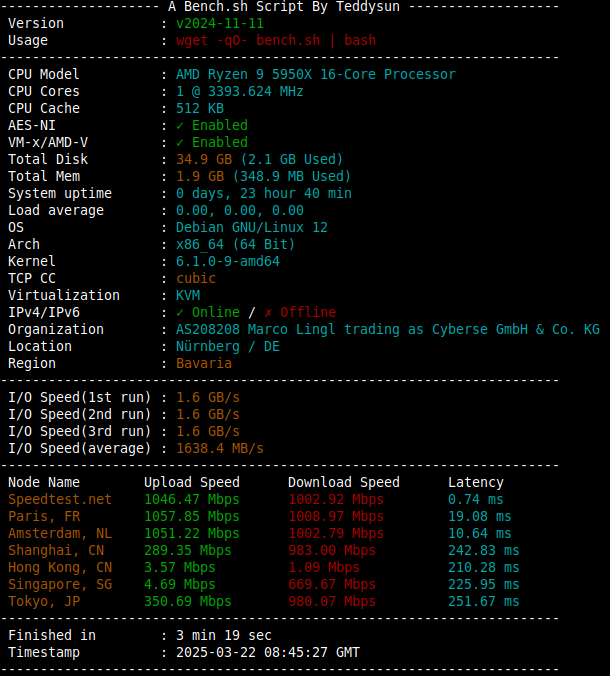This screenshot has width=610, height=676.
Task: Click the green checkmark next to AES-NI
Action: coord(180,126)
